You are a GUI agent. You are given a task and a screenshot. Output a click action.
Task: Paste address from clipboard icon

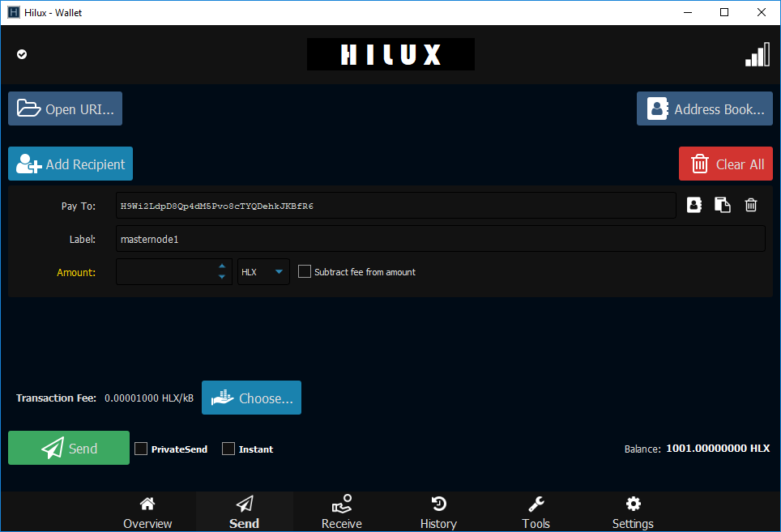coord(722,205)
